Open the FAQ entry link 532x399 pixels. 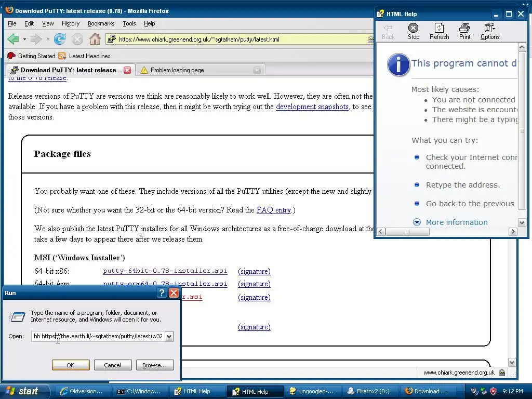point(274,210)
